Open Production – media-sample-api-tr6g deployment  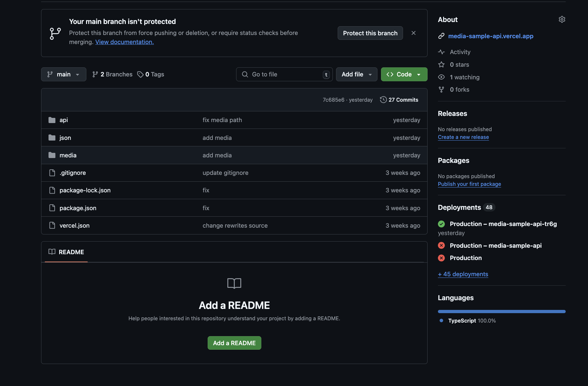(503, 224)
